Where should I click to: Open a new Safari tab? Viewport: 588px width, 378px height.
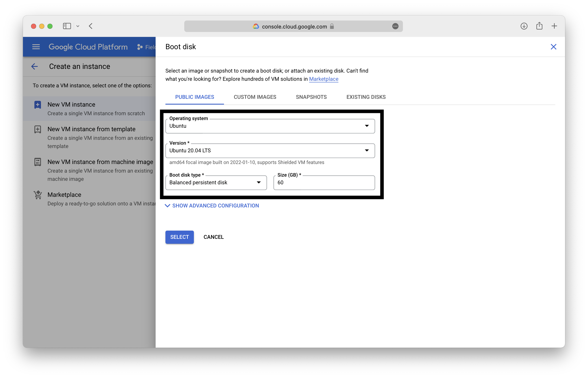[x=554, y=26]
